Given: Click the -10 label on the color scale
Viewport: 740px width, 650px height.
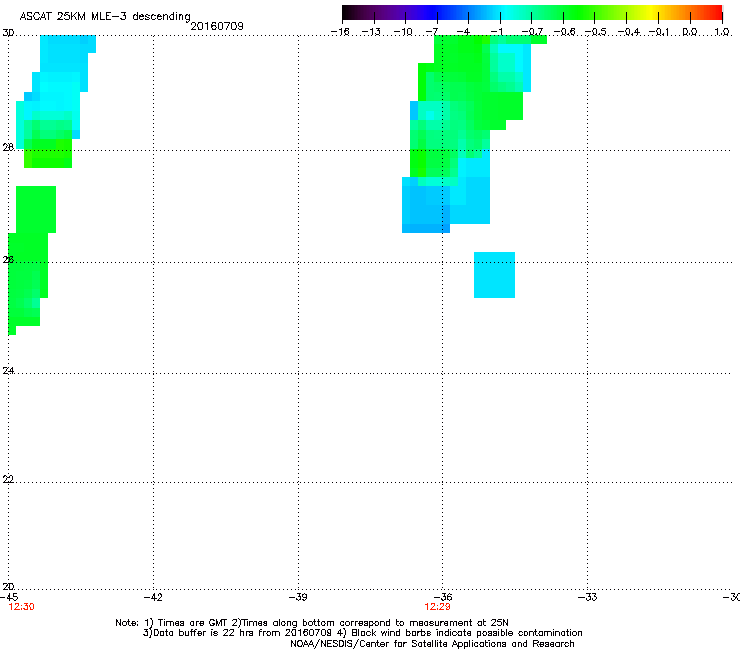Looking at the screenshot, I should 403,32.
